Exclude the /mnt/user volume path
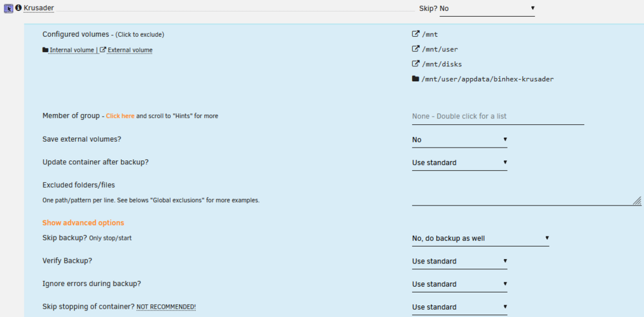The width and height of the screenshot is (644, 317). point(440,50)
